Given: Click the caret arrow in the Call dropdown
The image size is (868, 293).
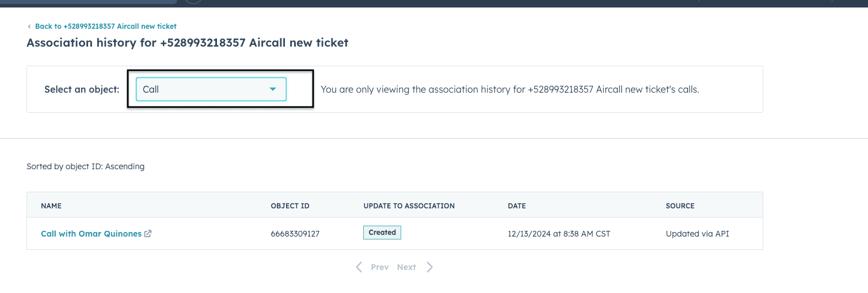Looking at the screenshot, I should (x=273, y=89).
